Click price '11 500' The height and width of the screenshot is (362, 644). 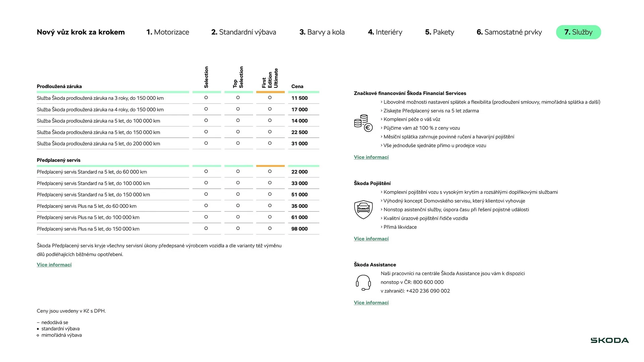[x=300, y=98]
